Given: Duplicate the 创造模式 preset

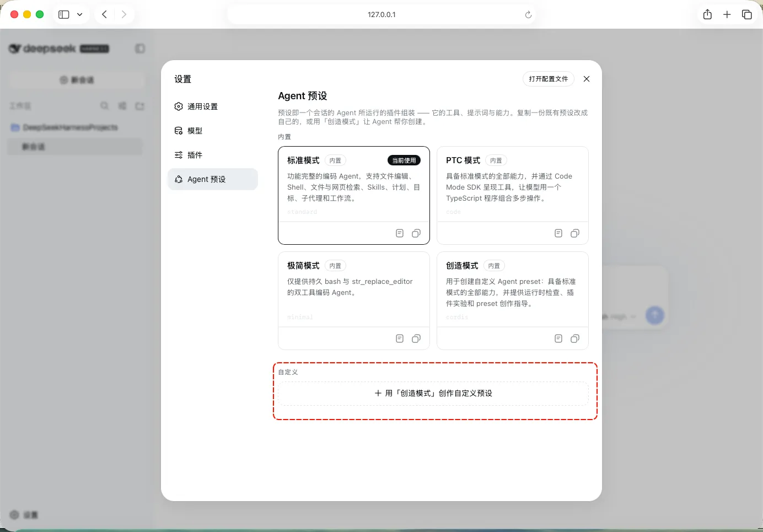Looking at the screenshot, I should [575, 338].
